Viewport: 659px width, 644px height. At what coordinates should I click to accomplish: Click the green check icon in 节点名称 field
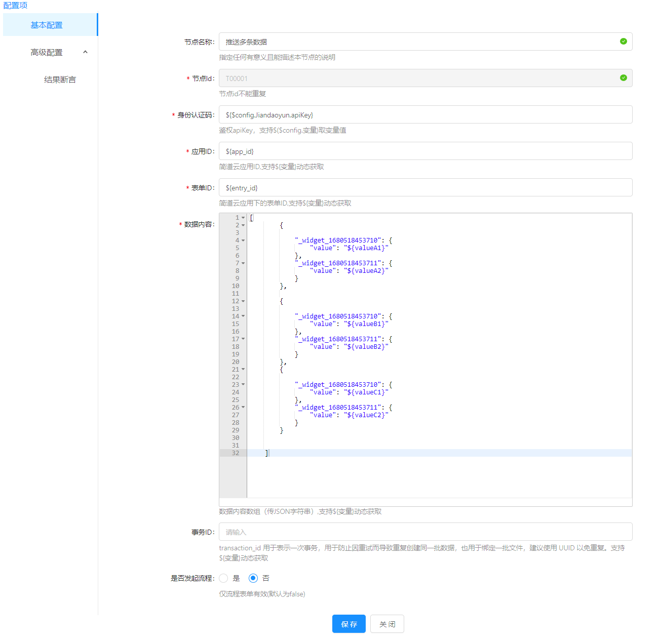623,42
